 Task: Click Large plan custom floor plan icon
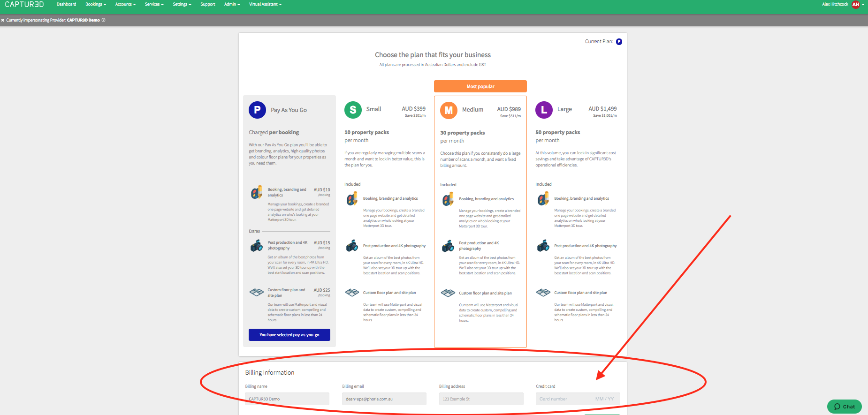click(x=543, y=293)
